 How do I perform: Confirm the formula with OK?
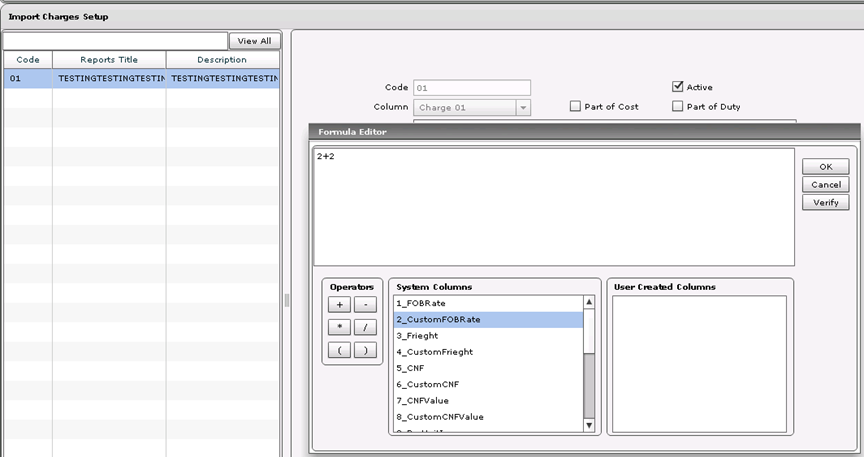tap(825, 166)
